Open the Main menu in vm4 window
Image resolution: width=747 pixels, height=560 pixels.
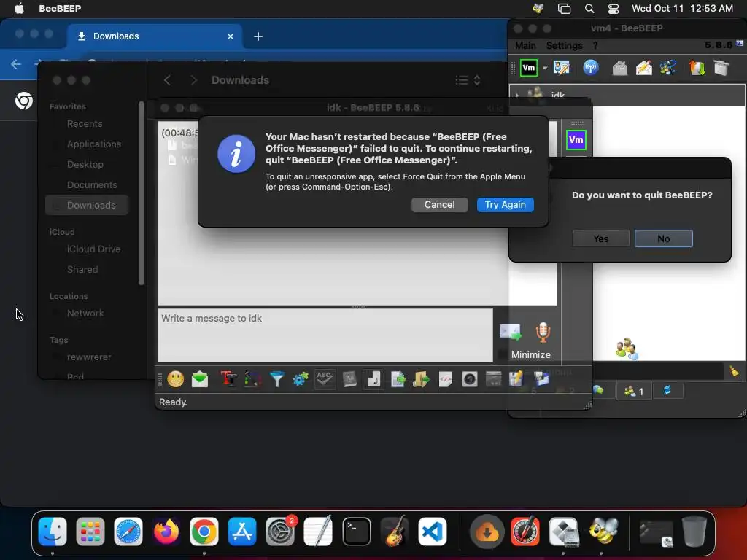[x=525, y=46]
